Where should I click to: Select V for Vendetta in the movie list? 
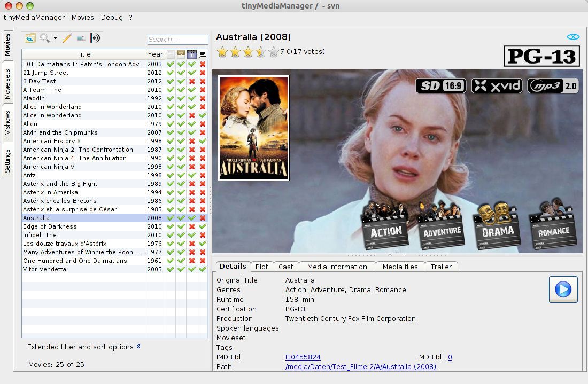[44, 269]
